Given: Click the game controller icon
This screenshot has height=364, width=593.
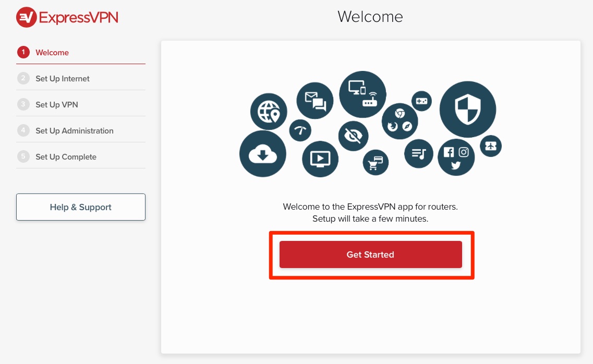Looking at the screenshot, I should click(421, 101).
